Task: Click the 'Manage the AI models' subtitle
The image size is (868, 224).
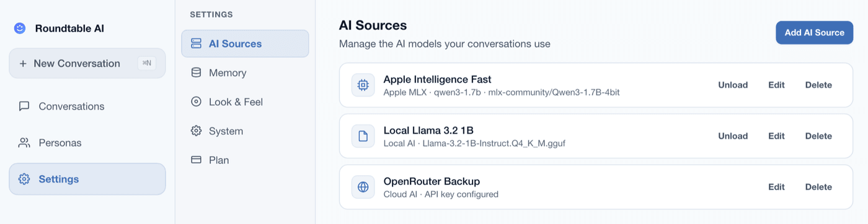Action: coord(445,44)
